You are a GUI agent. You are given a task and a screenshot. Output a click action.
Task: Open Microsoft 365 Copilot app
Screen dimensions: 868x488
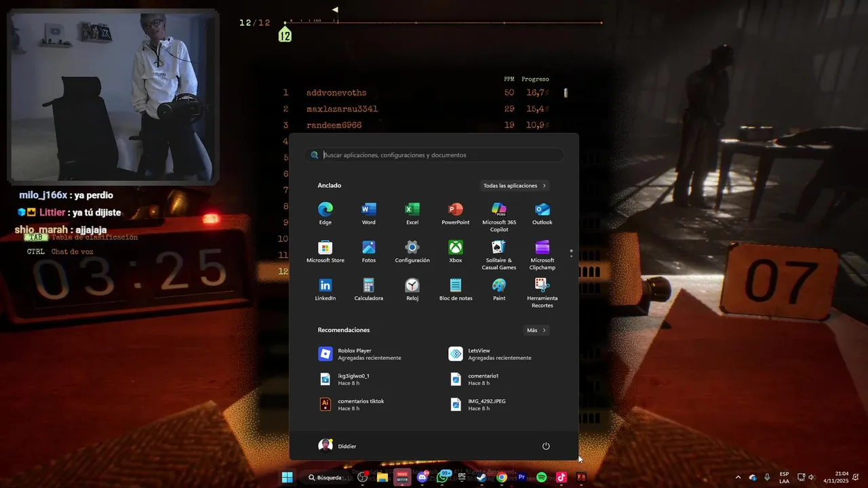pyautogui.click(x=499, y=217)
